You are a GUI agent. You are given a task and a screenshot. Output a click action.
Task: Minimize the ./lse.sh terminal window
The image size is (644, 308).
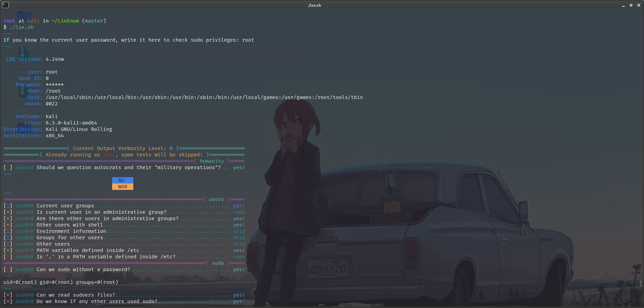click(x=623, y=5)
